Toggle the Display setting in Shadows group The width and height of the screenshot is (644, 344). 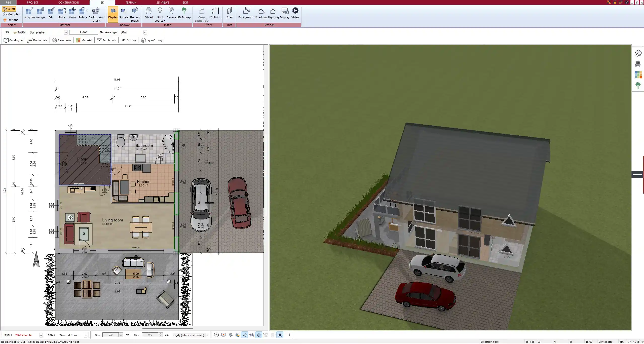tap(112, 13)
